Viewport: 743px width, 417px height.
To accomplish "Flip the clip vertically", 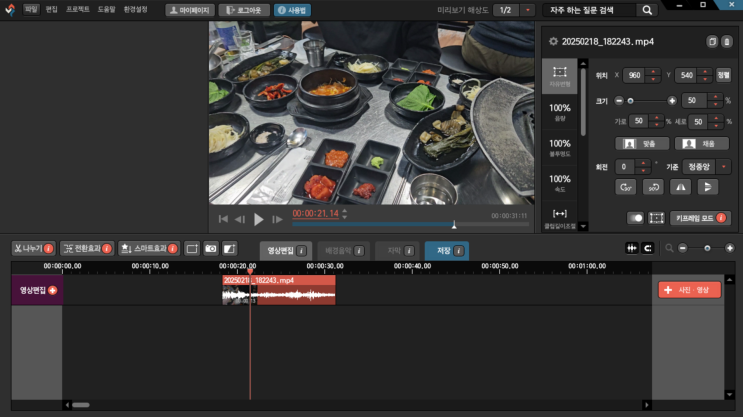I will 707,187.
